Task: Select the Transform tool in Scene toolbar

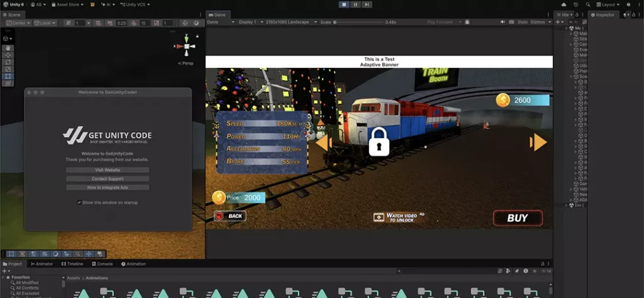Action: [8, 83]
